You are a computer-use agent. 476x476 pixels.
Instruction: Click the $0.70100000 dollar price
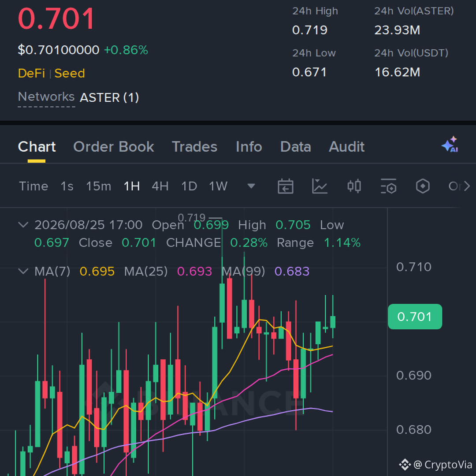tap(59, 50)
